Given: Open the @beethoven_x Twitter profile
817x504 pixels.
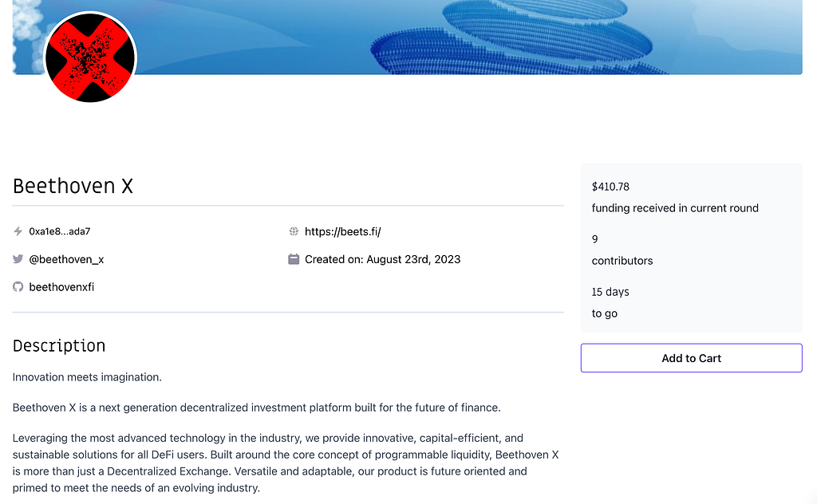Looking at the screenshot, I should click(x=66, y=259).
